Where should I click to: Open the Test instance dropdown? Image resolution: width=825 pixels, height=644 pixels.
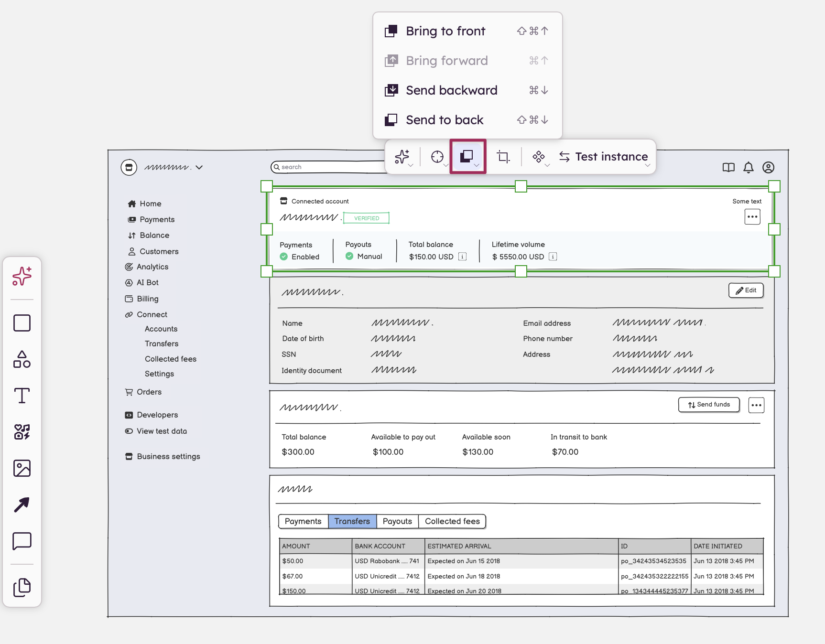611,157
